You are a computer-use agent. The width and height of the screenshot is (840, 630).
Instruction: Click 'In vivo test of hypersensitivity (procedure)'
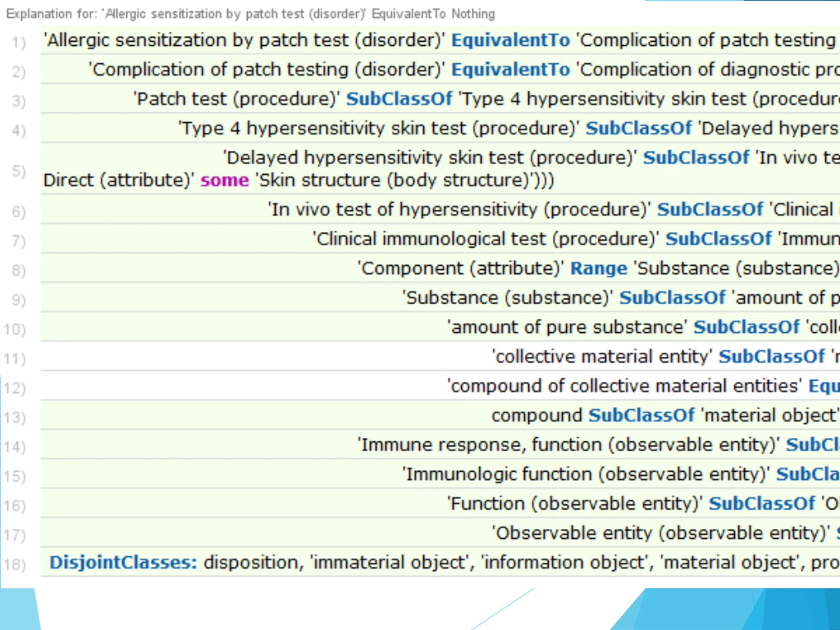point(459,209)
